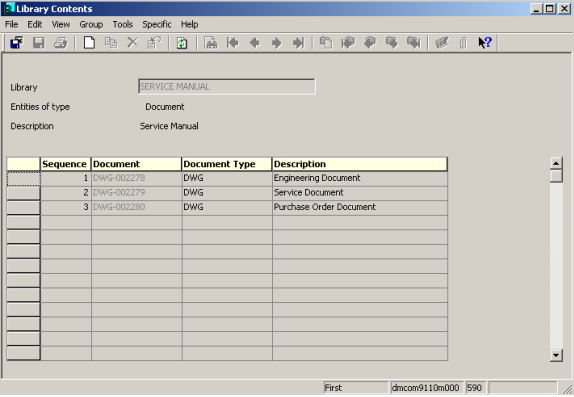The height and width of the screenshot is (397, 574).
Task: Click the DWG-002279 document cell
Action: (136, 193)
